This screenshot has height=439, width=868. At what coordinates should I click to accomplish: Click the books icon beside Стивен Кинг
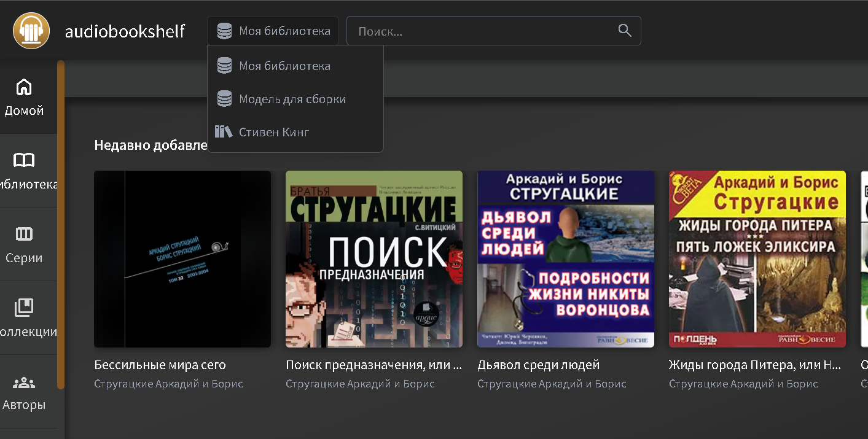click(x=224, y=132)
